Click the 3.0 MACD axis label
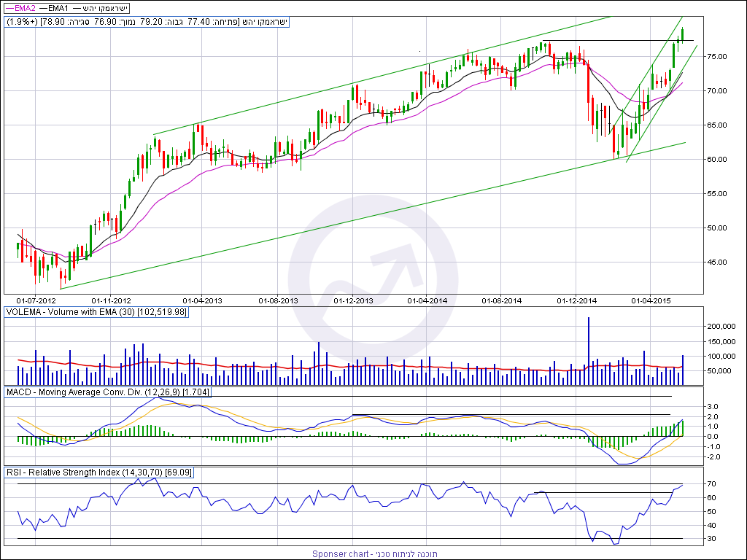Screen dimensions: 747x560 coord(713,407)
